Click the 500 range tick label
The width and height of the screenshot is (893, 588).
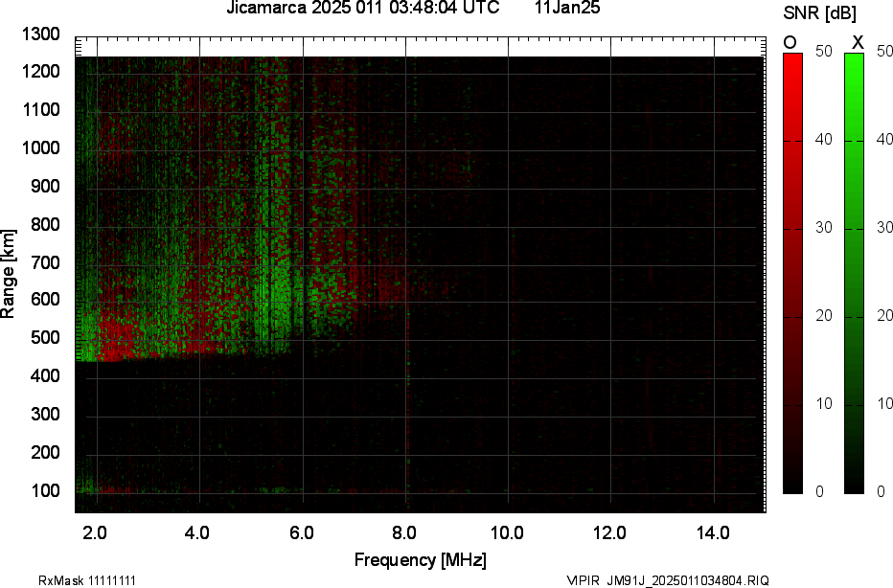click(x=45, y=337)
